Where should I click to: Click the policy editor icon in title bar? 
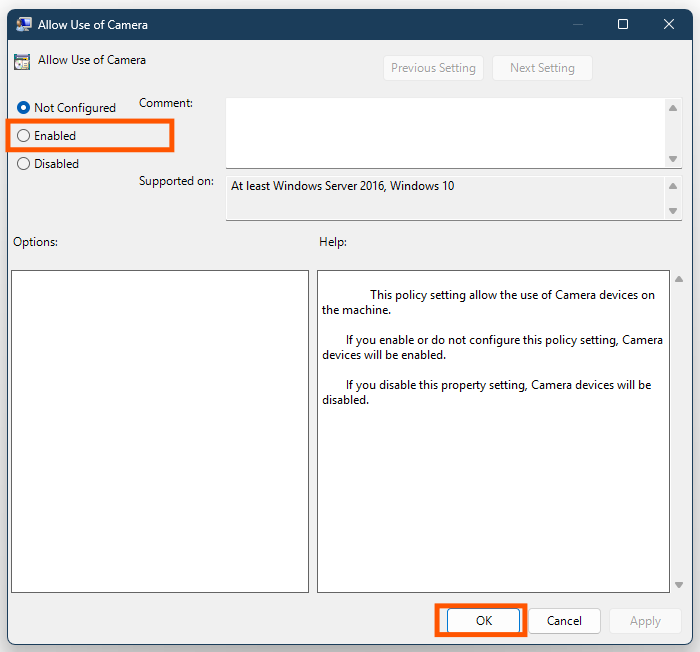click(x=23, y=24)
